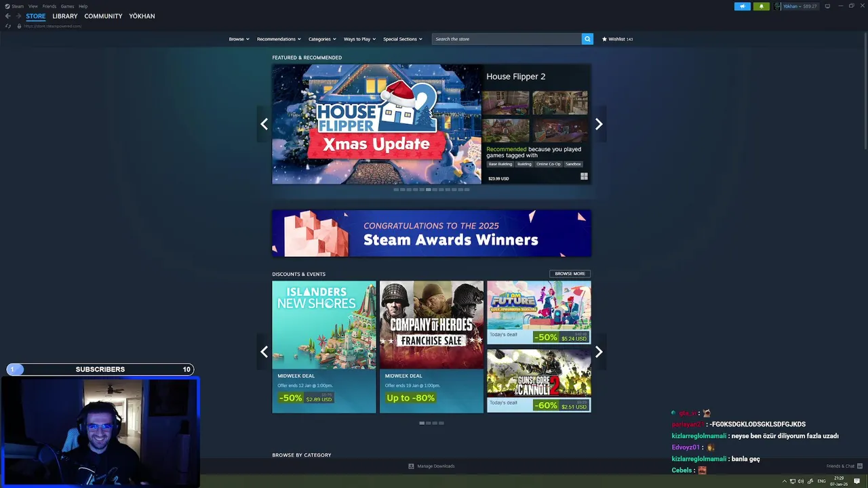Go to previous Discounts & Events page arrow
This screenshot has width=868, height=488.
click(264, 352)
